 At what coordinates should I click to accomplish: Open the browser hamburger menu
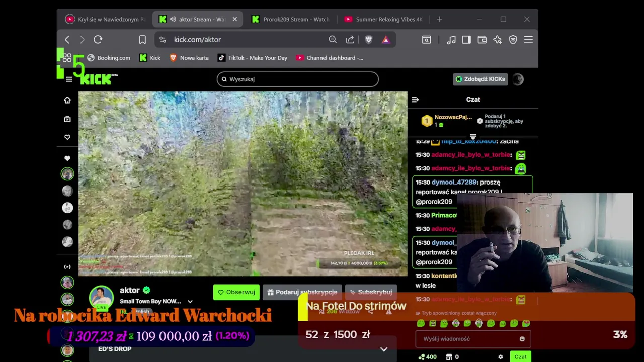(528, 39)
